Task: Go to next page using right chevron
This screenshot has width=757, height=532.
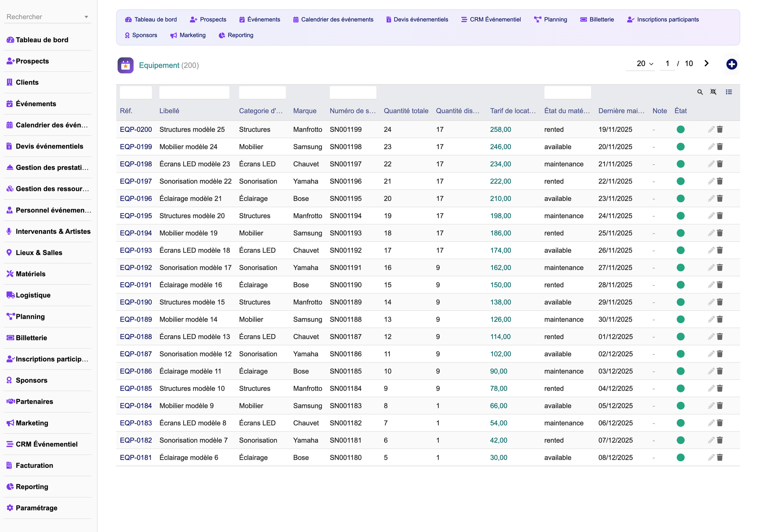Action: point(706,63)
